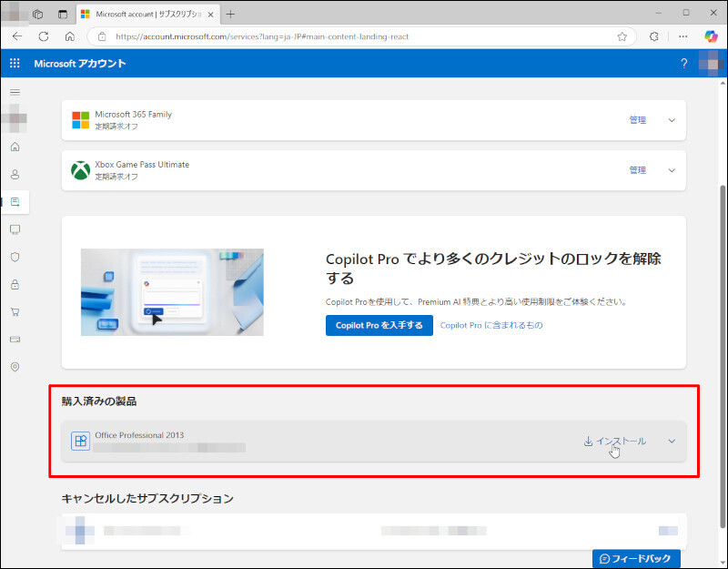
Task: Open Payment options card icon in sidebar
Action: tap(15, 339)
